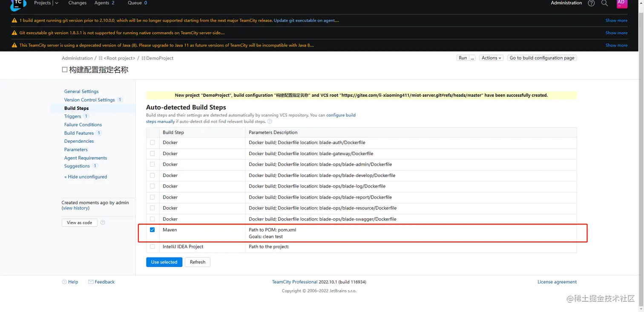Viewport: 644px width, 312px height.
Task: Click the Refresh button
Action: (x=198, y=262)
